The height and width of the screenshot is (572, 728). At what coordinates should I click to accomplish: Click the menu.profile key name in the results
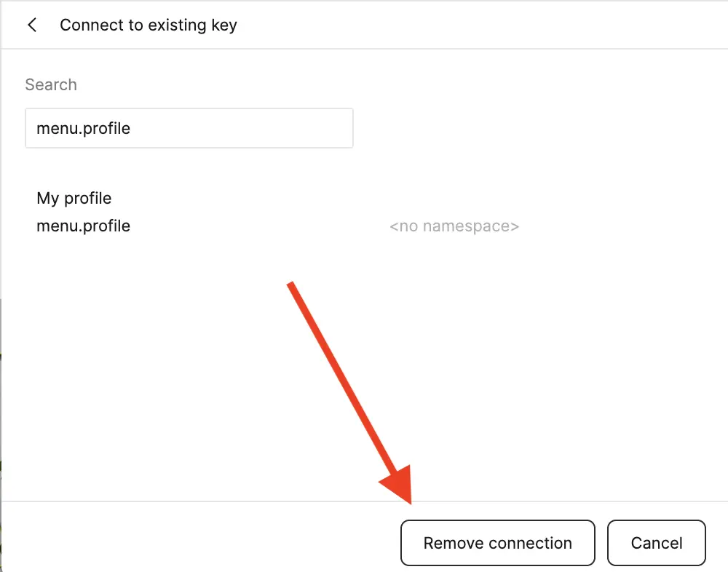pyautogui.click(x=84, y=226)
